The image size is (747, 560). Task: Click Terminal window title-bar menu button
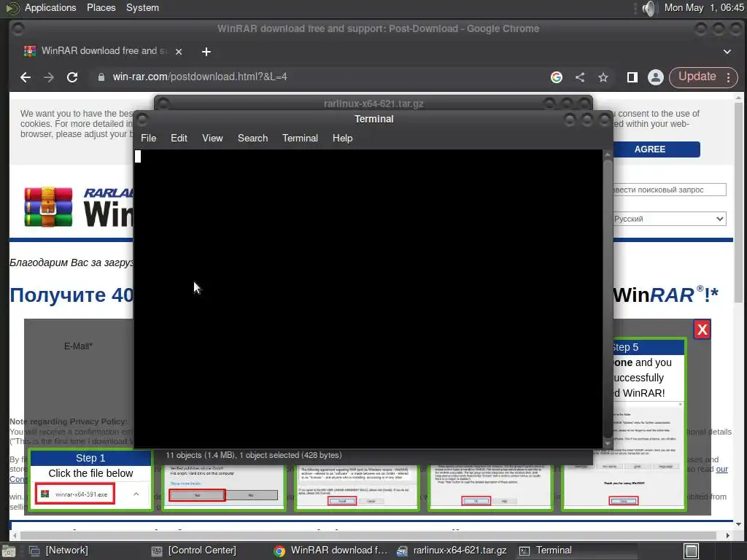142,120
